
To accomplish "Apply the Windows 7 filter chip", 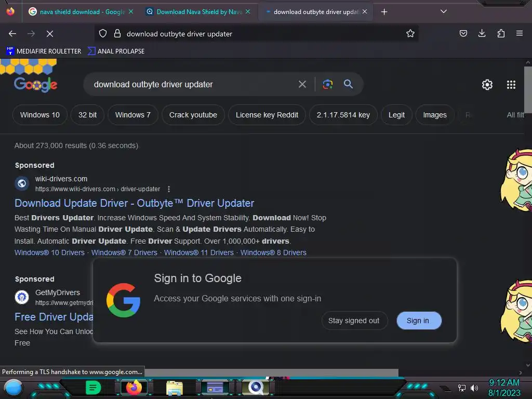I will 132,115.
